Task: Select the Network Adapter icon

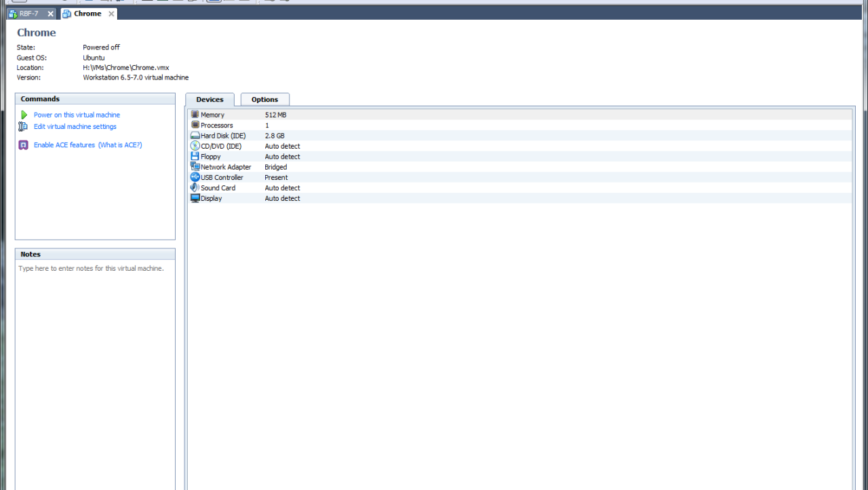Action: coord(195,167)
